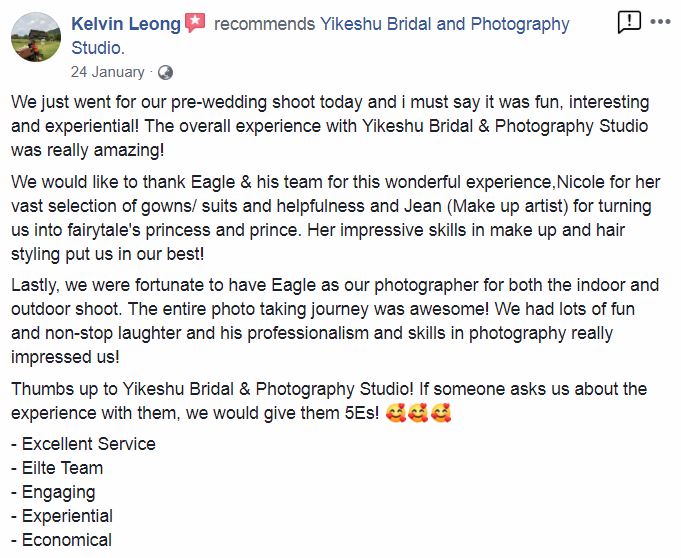Click the globe public audience icon

165,73
